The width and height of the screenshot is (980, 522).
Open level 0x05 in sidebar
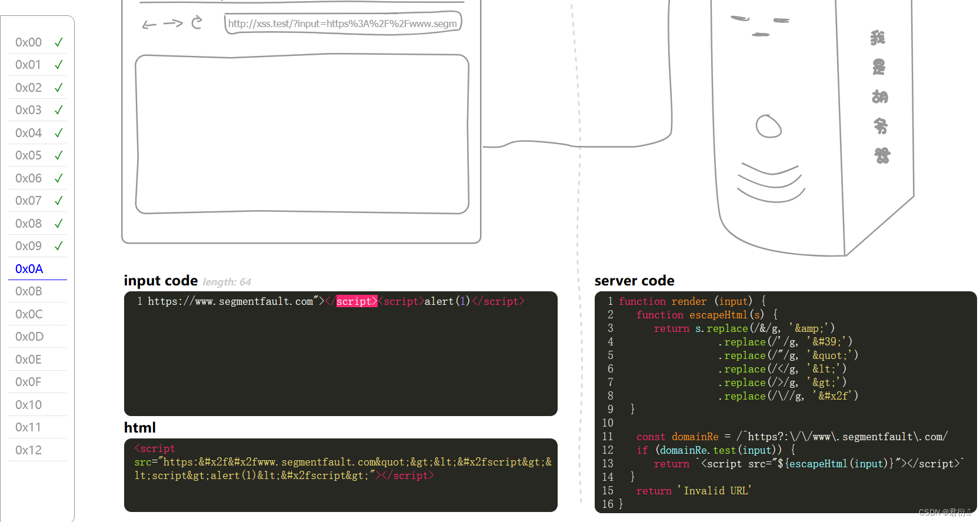coord(38,155)
